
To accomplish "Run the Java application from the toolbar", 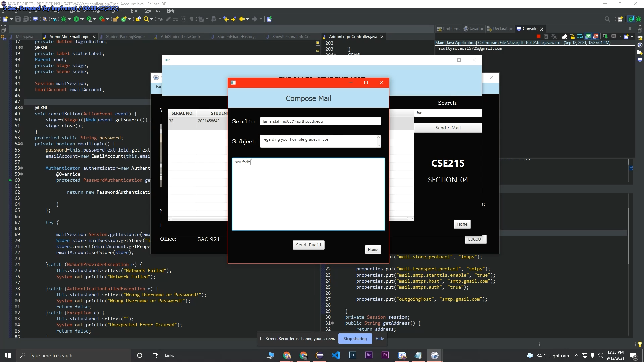I will 77,19.
